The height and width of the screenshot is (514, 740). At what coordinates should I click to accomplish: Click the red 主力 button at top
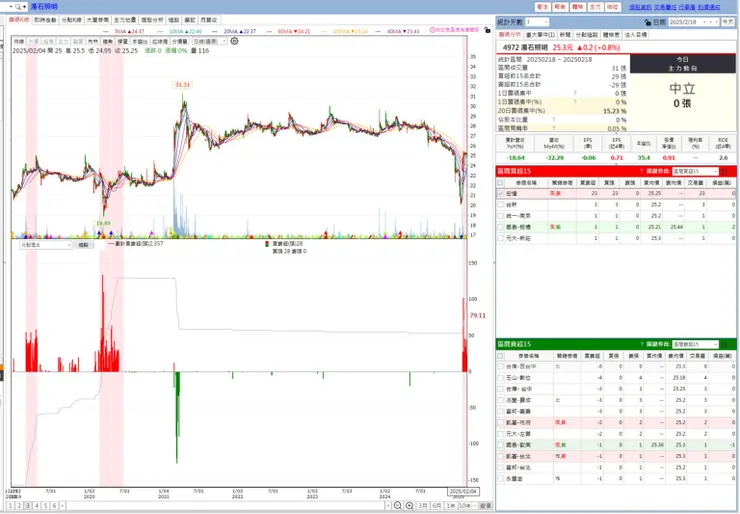(595, 7)
